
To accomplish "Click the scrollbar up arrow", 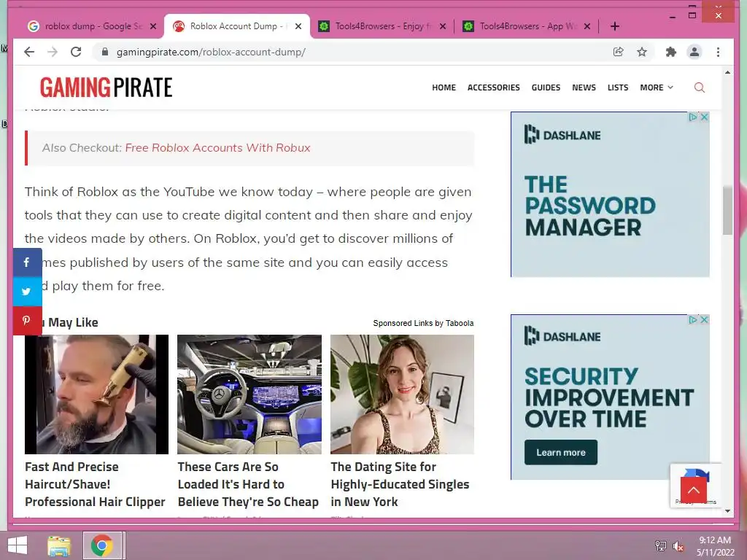I will (727, 72).
